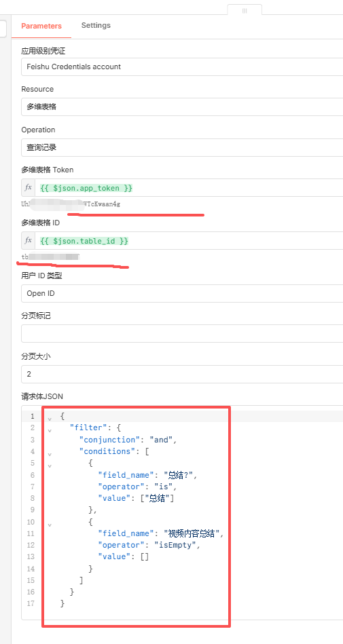Image resolution: width=343 pixels, height=644 pixels.
Task: Click the 多维表格 Token label
Action: point(48,170)
